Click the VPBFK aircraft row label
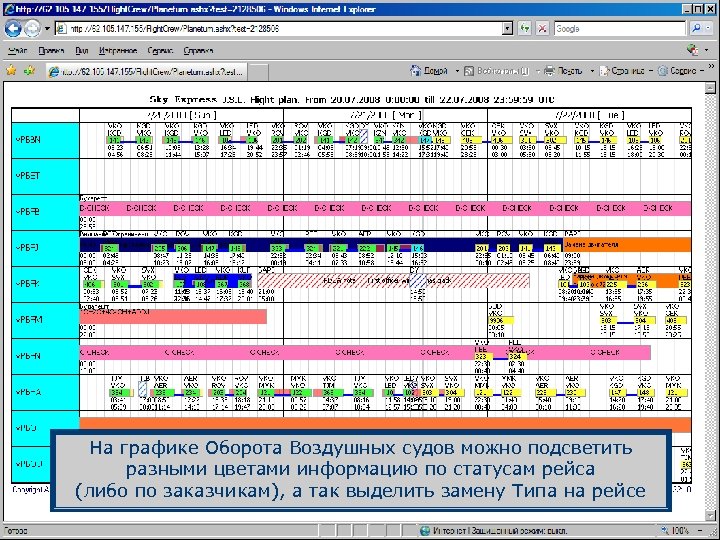 (45, 284)
